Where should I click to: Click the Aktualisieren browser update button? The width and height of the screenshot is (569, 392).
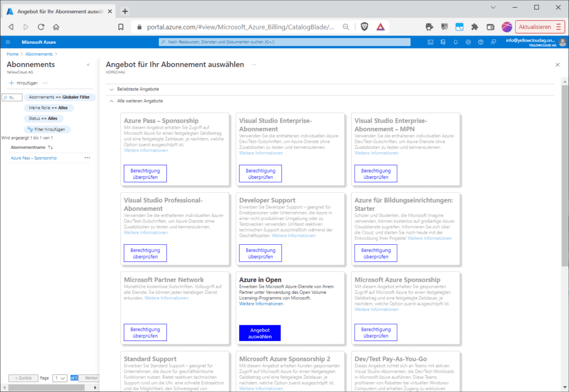point(540,27)
